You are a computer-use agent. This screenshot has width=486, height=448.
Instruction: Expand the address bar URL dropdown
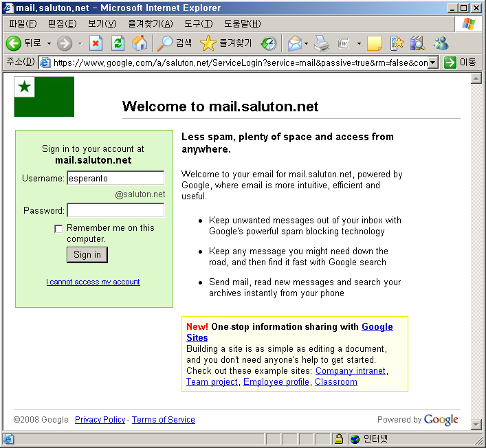point(433,63)
